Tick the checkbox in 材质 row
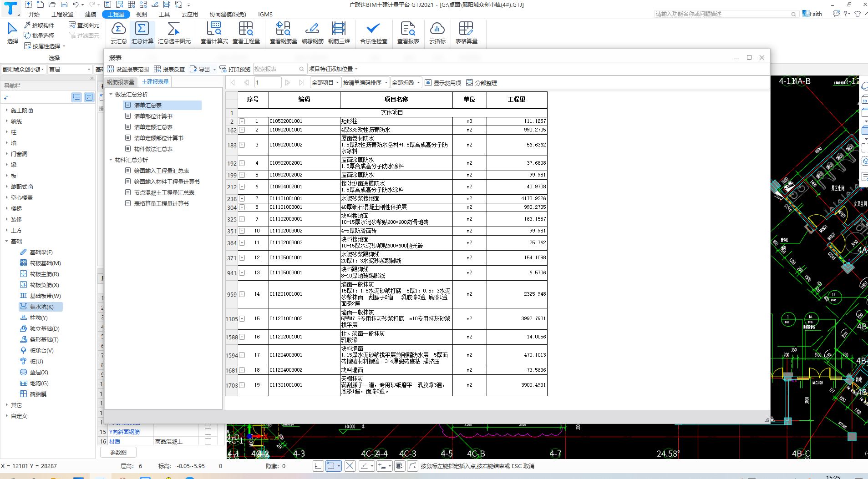The image size is (868, 479). point(208,441)
